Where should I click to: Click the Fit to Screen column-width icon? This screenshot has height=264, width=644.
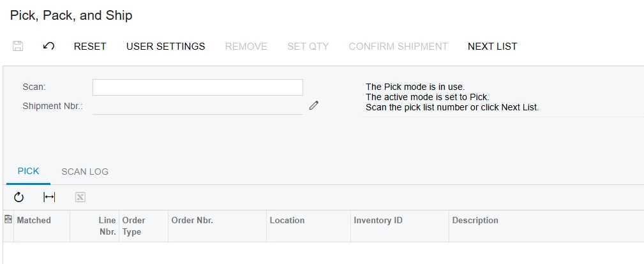49,198
